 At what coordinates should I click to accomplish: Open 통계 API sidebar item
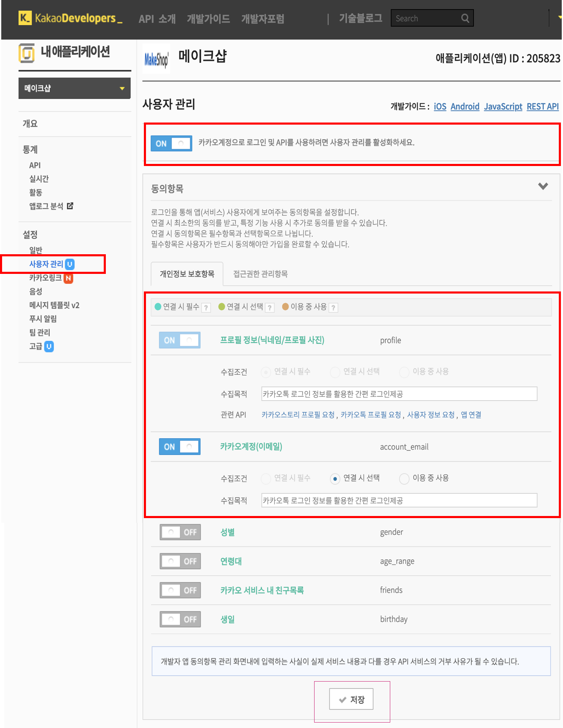click(35, 165)
